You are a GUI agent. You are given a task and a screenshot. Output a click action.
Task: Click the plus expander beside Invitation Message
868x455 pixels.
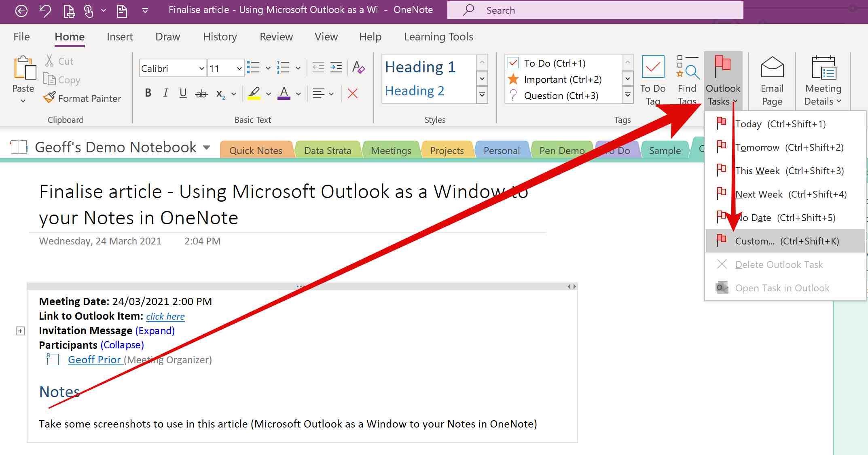pos(20,331)
